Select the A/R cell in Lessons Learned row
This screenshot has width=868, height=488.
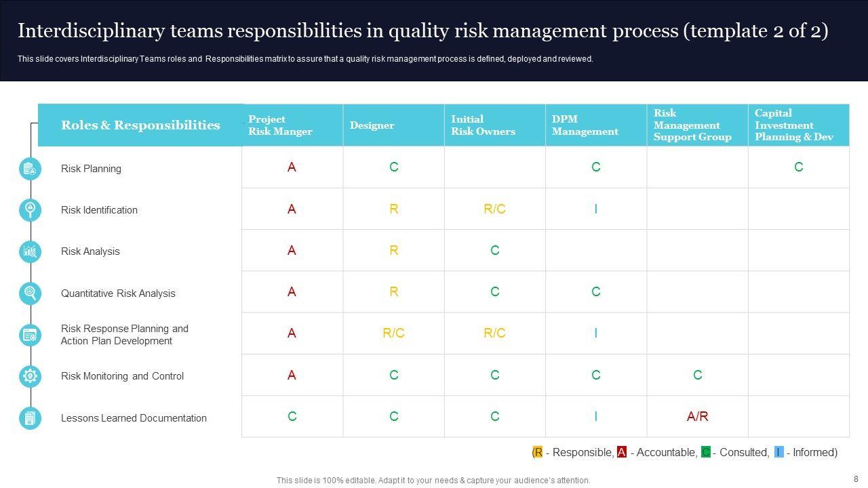(697, 417)
